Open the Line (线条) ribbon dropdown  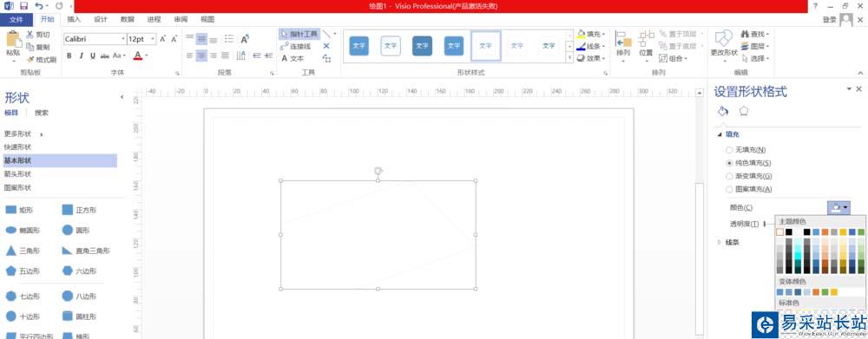click(x=591, y=47)
